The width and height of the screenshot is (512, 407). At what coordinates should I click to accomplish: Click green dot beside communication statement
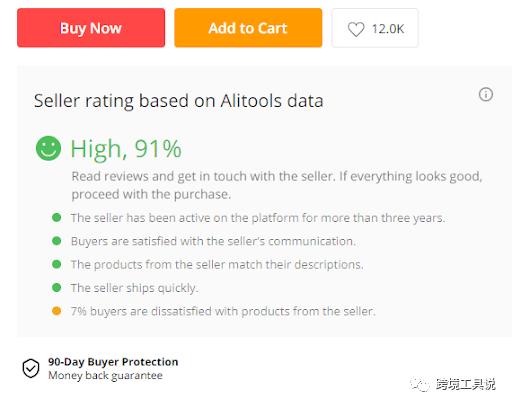click(x=57, y=241)
